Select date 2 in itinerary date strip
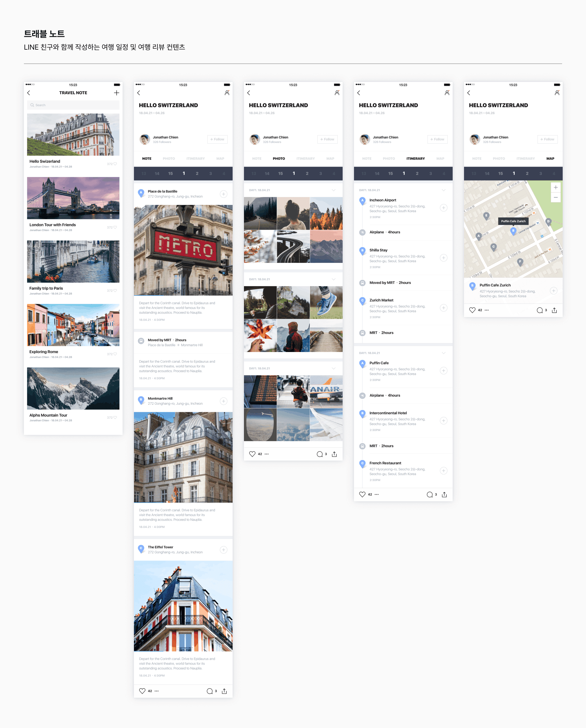This screenshot has width=586, height=728. pyautogui.click(x=417, y=173)
